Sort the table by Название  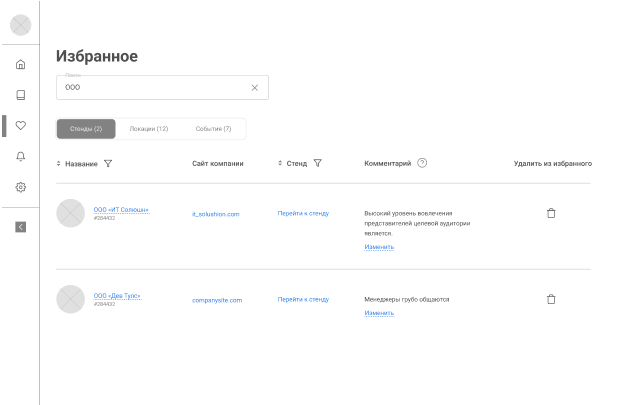pos(59,163)
